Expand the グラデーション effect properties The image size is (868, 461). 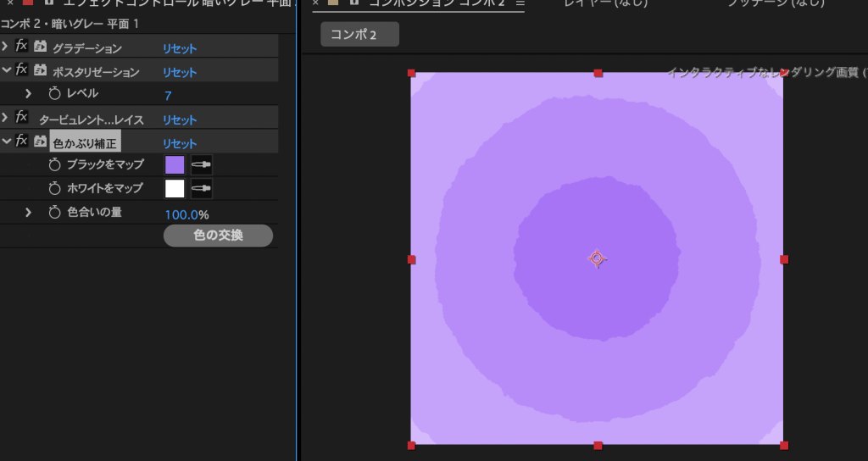(6, 47)
